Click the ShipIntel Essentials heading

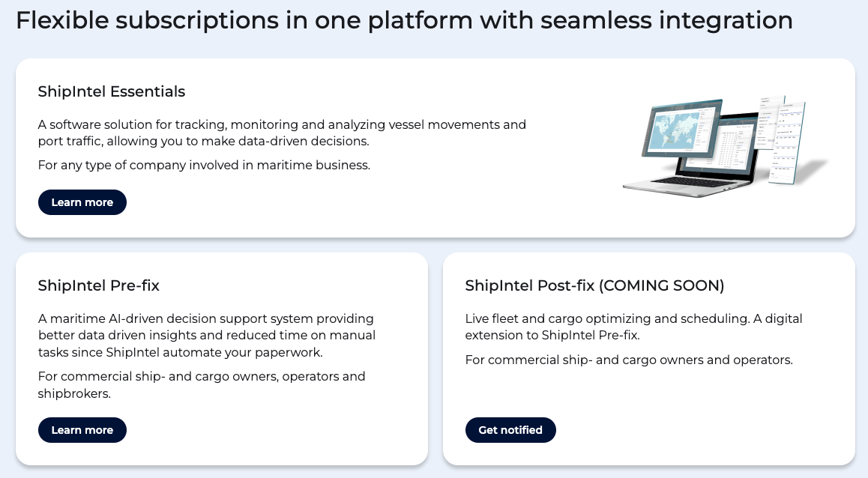tap(112, 91)
